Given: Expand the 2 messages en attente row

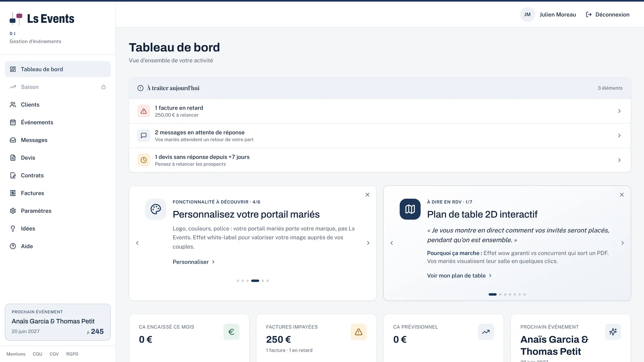Looking at the screenshot, I should 380,136.
